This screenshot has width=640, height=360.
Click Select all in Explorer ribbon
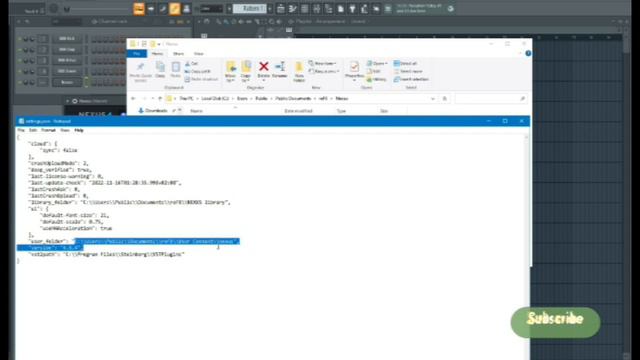click(x=405, y=64)
